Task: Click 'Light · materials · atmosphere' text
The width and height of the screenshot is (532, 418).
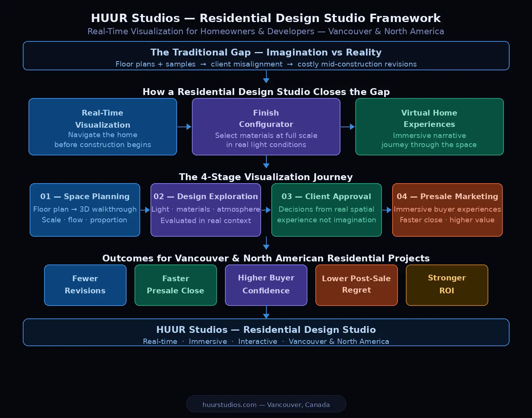Action: click(x=206, y=209)
